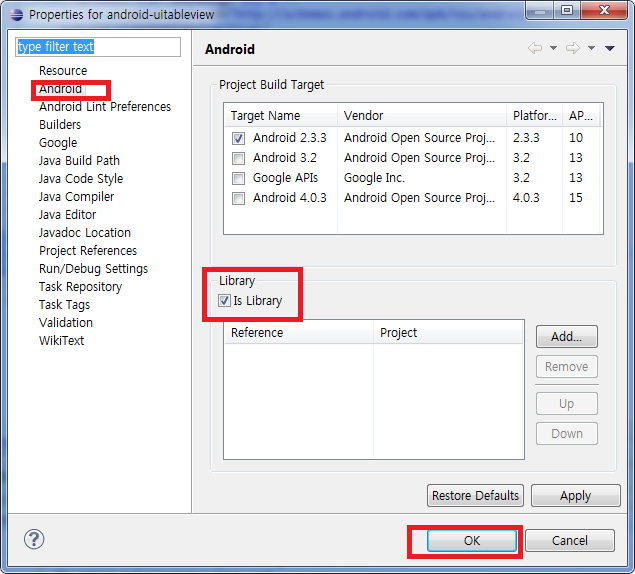Check the Android 3.2 target checkbox

tap(238, 158)
